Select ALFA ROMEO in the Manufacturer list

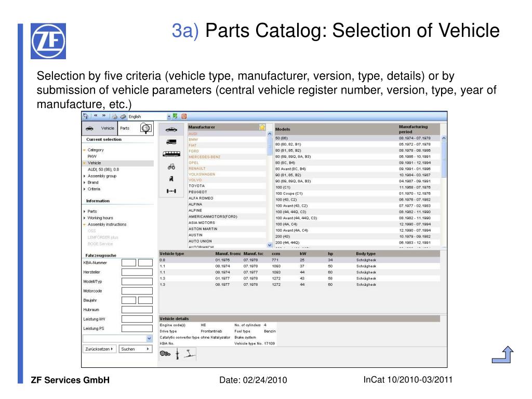pyautogui.click(x=227, y=198)
